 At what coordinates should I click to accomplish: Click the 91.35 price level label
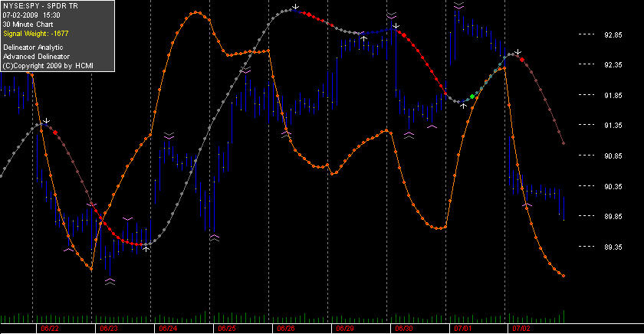(x=613, y=125)
